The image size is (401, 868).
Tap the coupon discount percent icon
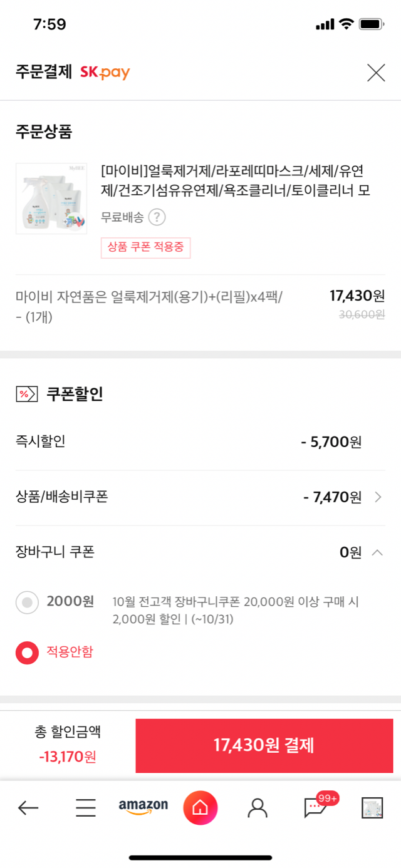coord(26,394)
